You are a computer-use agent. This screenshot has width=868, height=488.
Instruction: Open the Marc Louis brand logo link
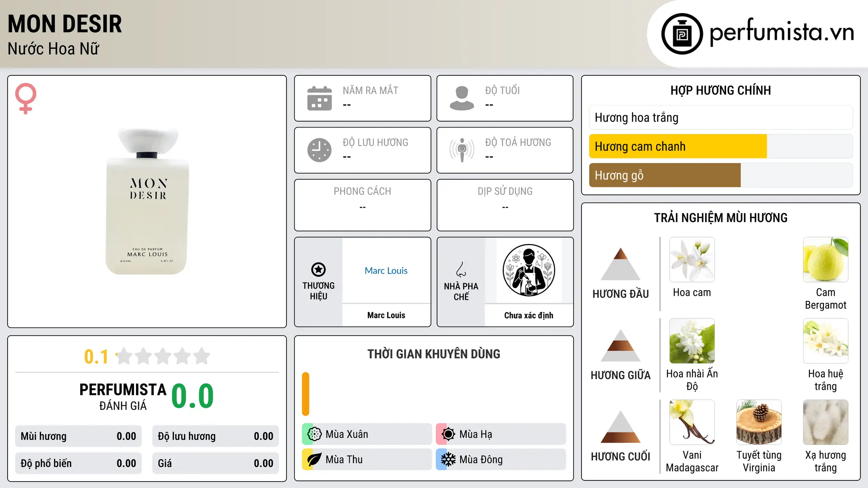coord(386,271)
